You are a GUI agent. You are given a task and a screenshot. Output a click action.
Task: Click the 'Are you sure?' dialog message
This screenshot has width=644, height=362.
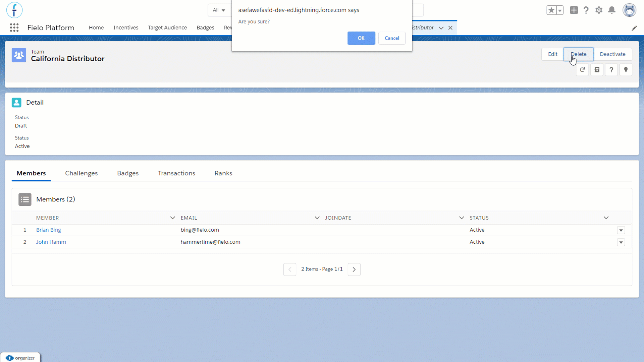coord(254,21)
